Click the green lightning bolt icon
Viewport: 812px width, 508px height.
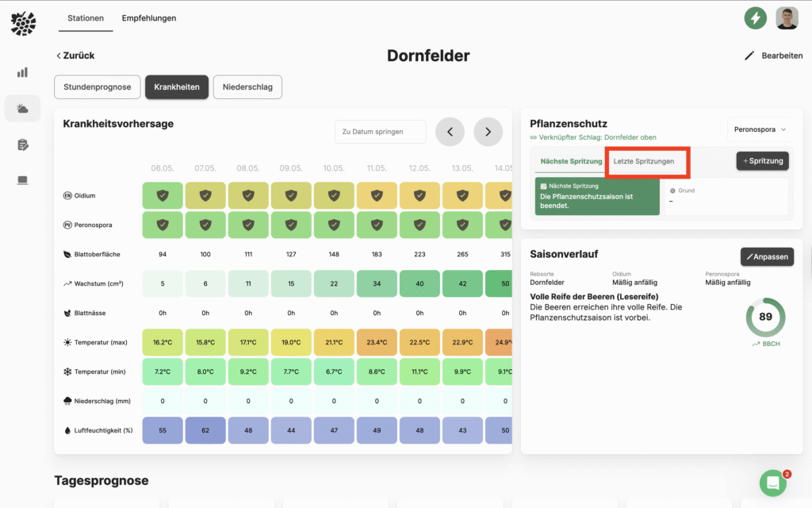755,17
